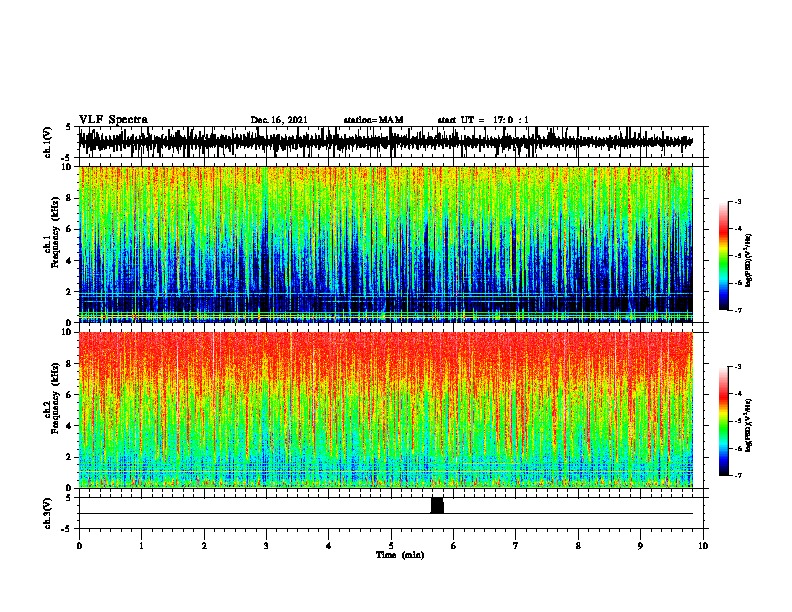Click the "start UT = 17: 0 : 1" text
This screenshot has height=612, width=792.
click(x=483, y=120)
